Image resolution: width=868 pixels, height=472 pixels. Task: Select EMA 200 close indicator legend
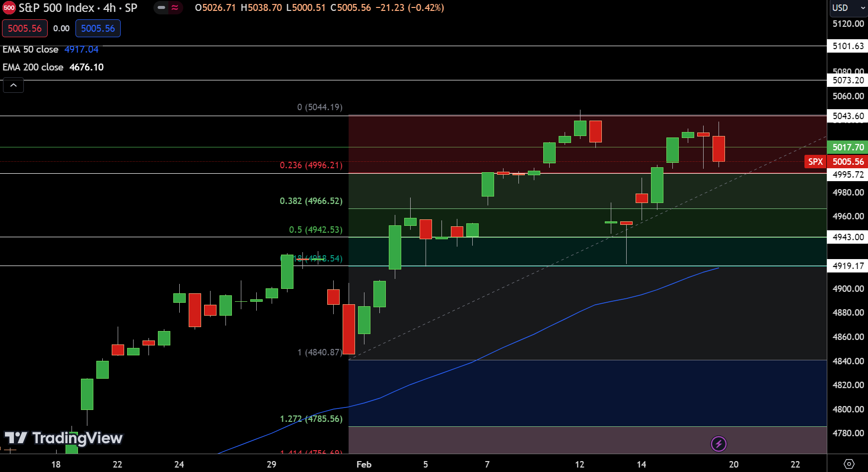pyautogui.click(x=33, y=67)
